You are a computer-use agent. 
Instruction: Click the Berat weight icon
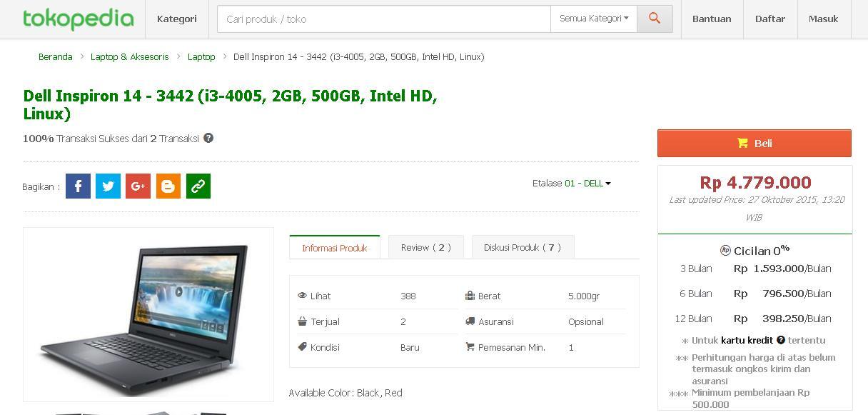click(470, 296)
